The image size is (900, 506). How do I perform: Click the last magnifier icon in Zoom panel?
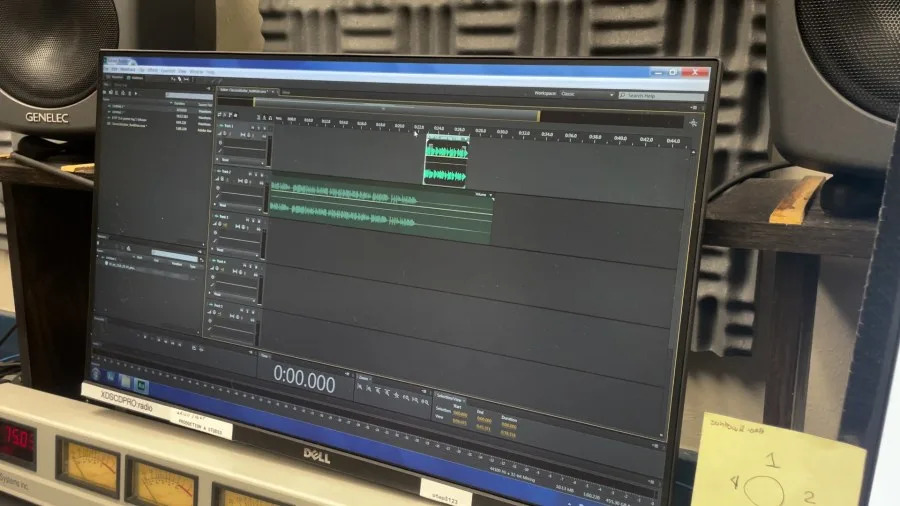click(x=425, y=402)
